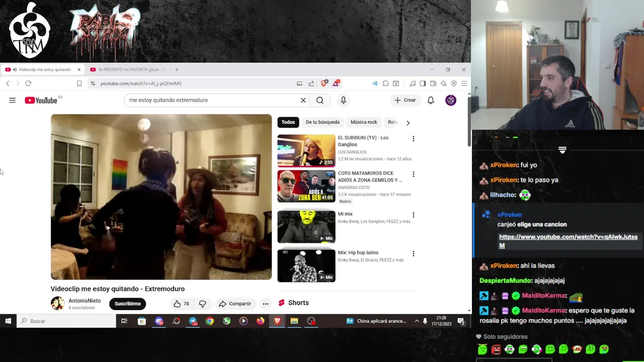Screen dimensions: 644x362
Task: Open the EL SUBIDUKI video thumbnail
Action: point(306,150)
